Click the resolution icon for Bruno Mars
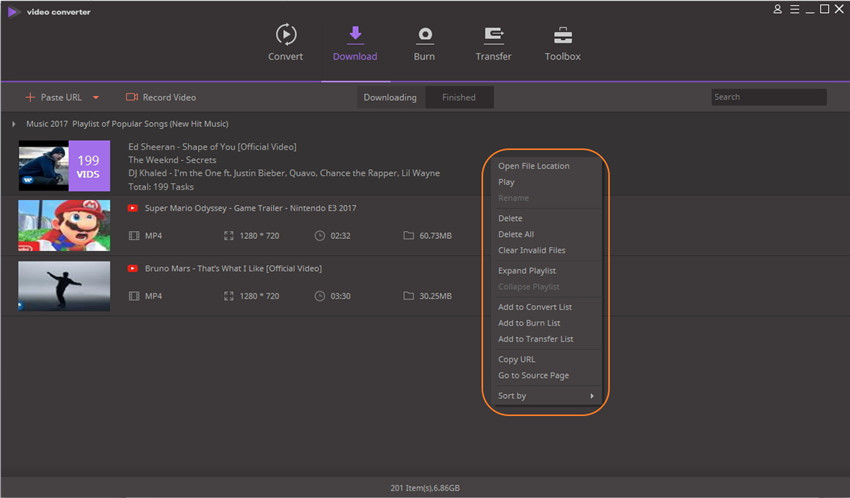 (229, 296)
